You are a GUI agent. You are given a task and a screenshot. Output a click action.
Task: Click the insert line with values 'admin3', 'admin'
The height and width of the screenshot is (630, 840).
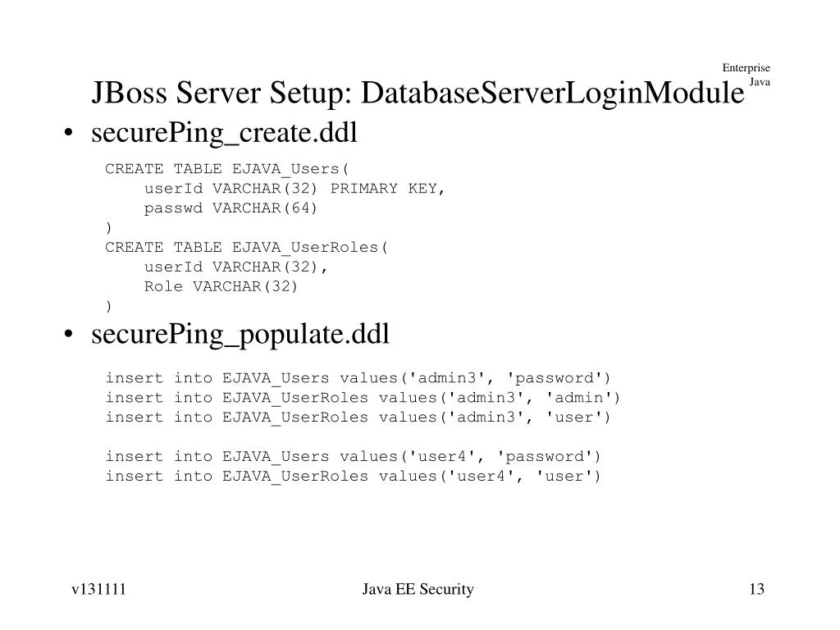[363, 398]
